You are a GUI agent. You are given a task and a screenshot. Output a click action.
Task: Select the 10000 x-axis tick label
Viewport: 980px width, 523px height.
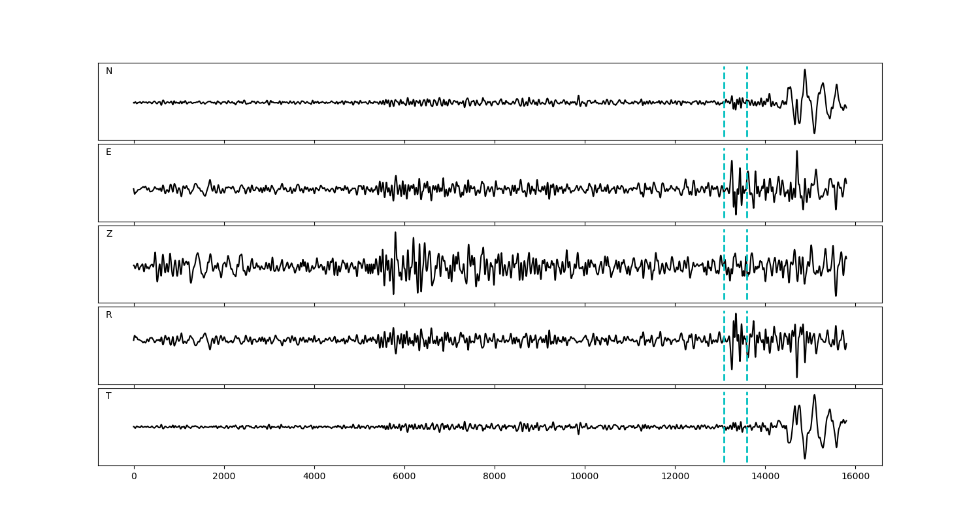coord(585,477)
